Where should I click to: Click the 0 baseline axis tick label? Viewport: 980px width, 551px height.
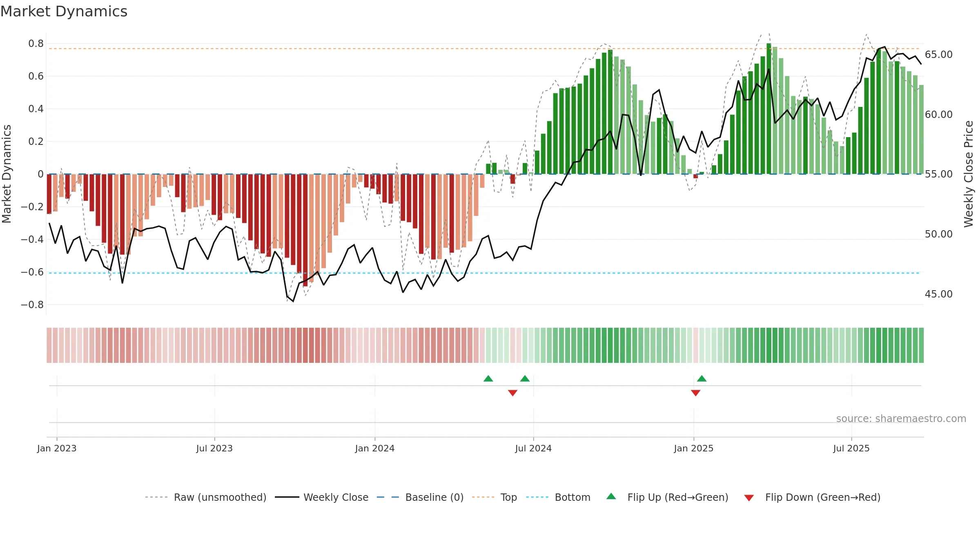pyautogui.click(x=40, y=174)
